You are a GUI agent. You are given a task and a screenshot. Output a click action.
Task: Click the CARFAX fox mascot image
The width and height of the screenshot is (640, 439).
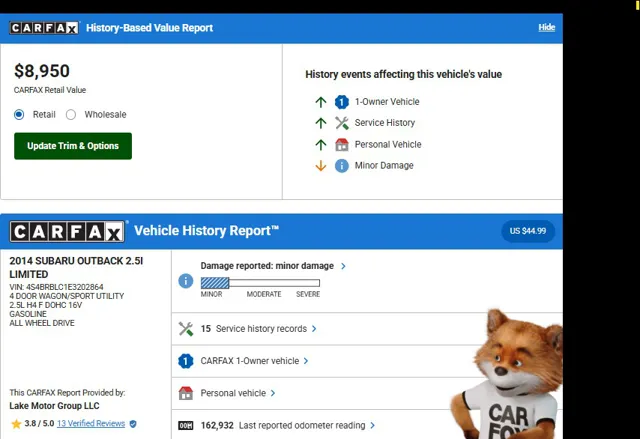coord(508,373)
